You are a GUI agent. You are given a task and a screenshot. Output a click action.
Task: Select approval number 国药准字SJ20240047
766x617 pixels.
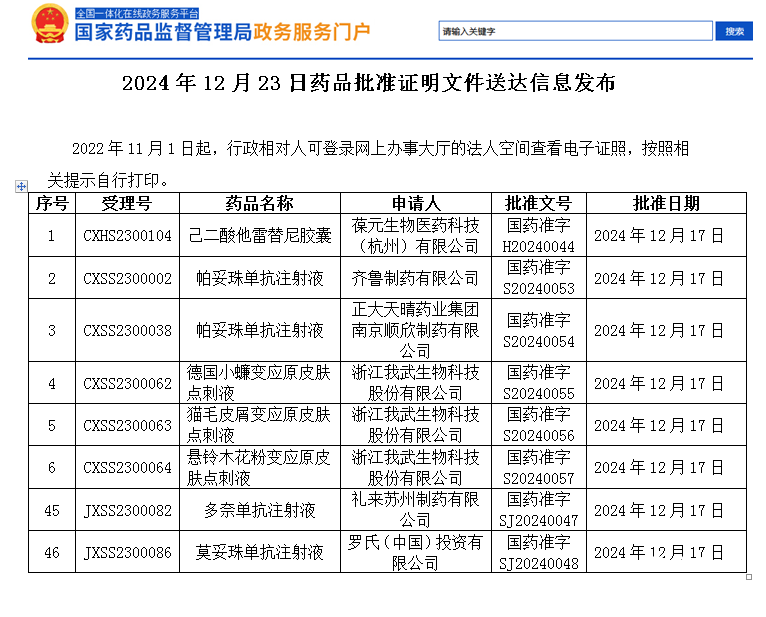tap(538, 510)
